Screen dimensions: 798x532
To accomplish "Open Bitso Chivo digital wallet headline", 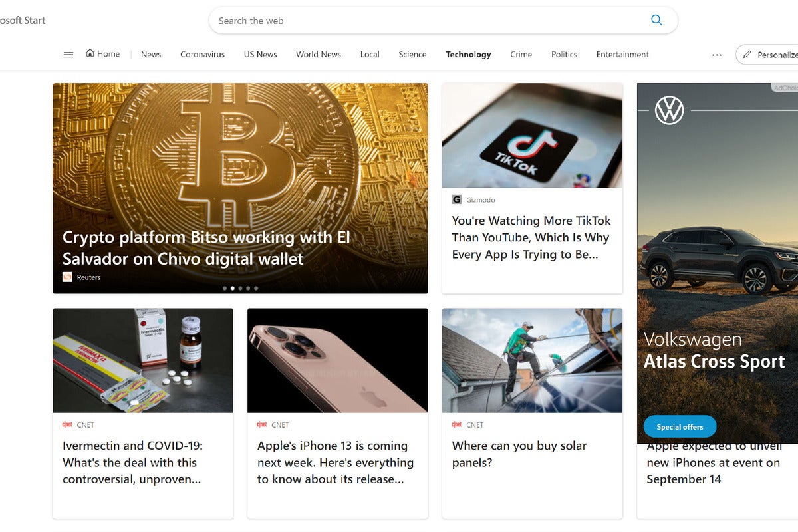I will 206,248.
